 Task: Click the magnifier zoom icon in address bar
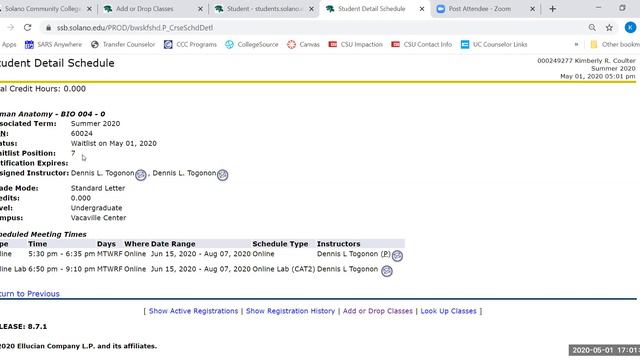point(592,27)
